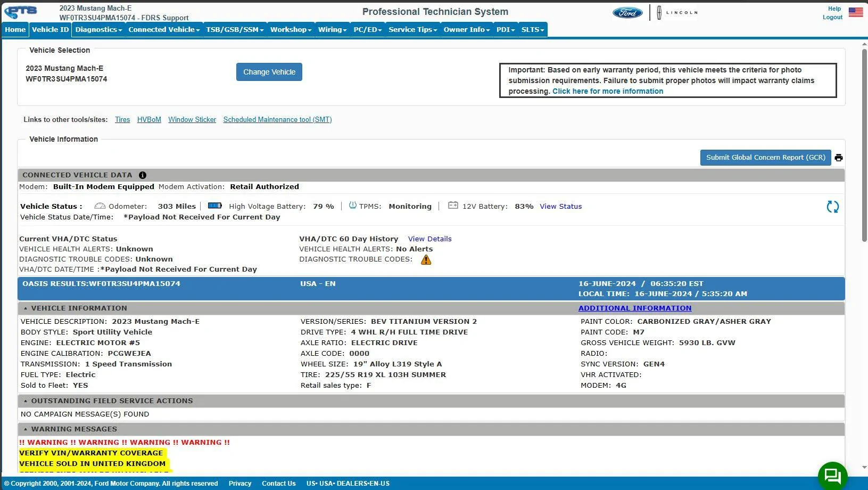Click the PTS logo icon
The height and width of the screenshot is (490, 868).
click(21, 12)
